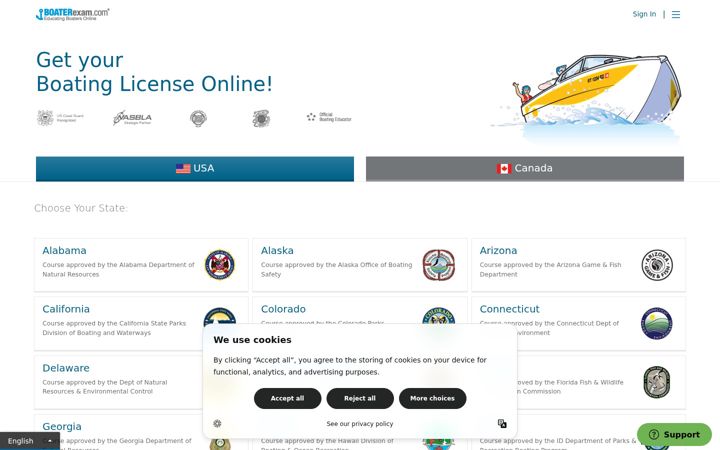
Task: Open See our privacy policy link
Action: coord(360,424)
